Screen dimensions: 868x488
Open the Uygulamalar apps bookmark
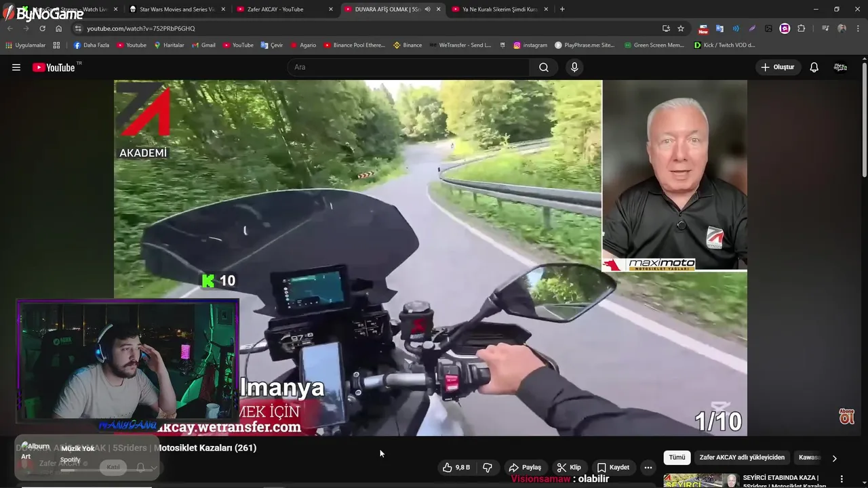(x=25, y=45)
